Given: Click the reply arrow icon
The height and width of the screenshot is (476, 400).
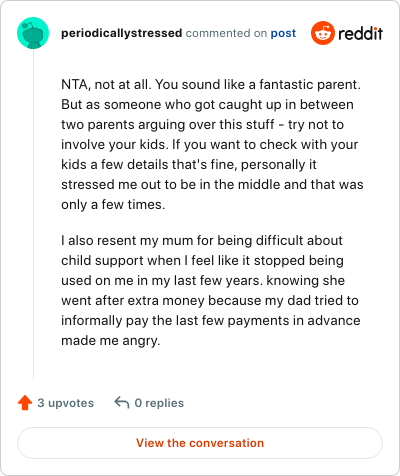Looking at the screenshot, I should point(122,402).
